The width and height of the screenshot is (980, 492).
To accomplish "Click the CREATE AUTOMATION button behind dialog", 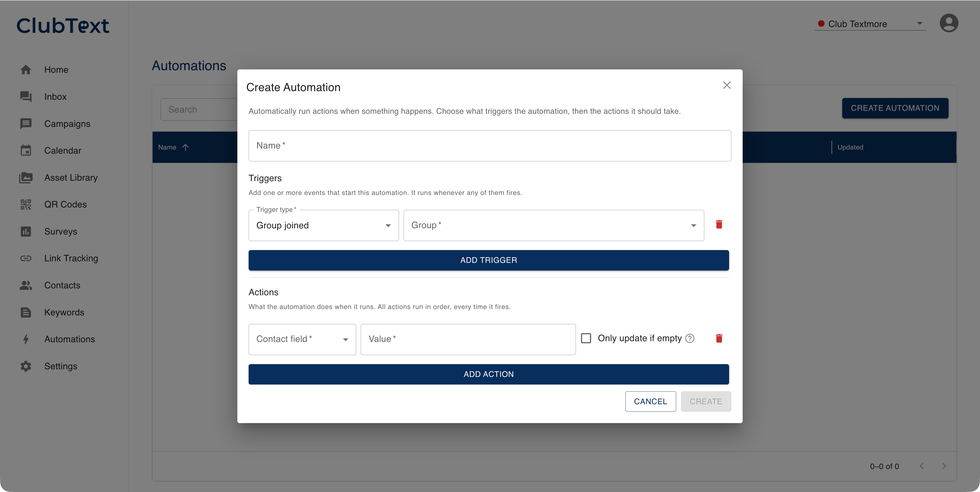I will [x=895, y=108].
